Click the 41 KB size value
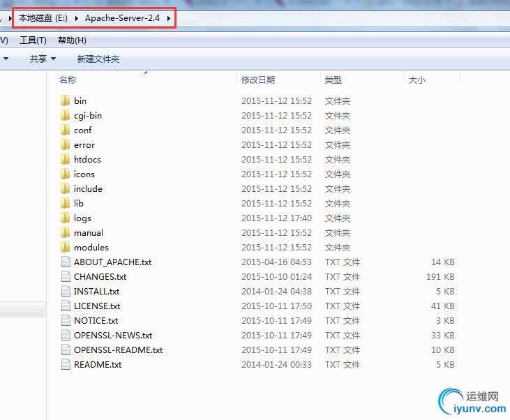This screenshot has height=420, width=510. pos(443,306)
